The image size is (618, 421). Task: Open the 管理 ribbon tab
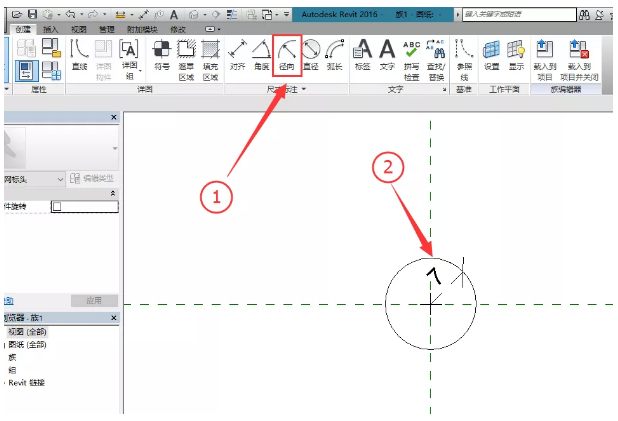coord(106,30)
